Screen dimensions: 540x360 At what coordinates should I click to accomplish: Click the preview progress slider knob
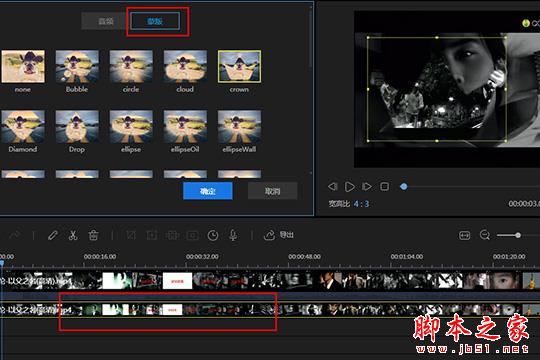404,187
